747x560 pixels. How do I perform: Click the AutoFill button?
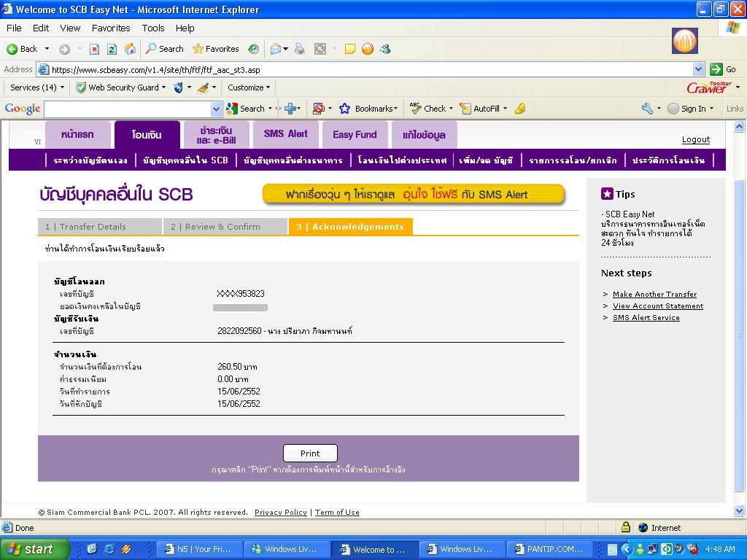point(480,109)
